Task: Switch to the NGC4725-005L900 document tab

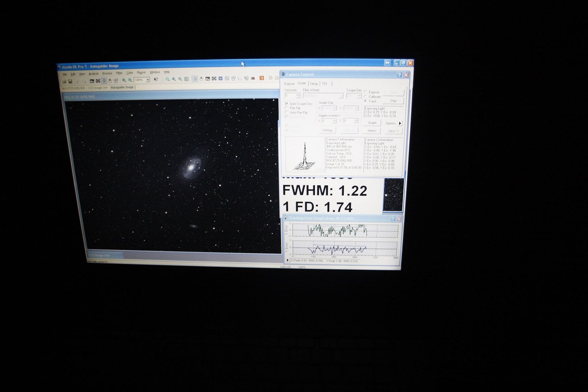Action: coord(73,88)
